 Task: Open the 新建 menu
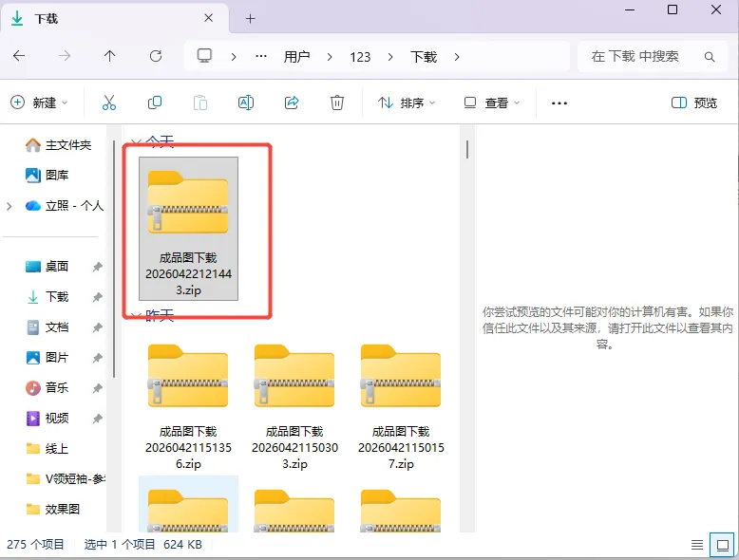click(x=39, y=103)
